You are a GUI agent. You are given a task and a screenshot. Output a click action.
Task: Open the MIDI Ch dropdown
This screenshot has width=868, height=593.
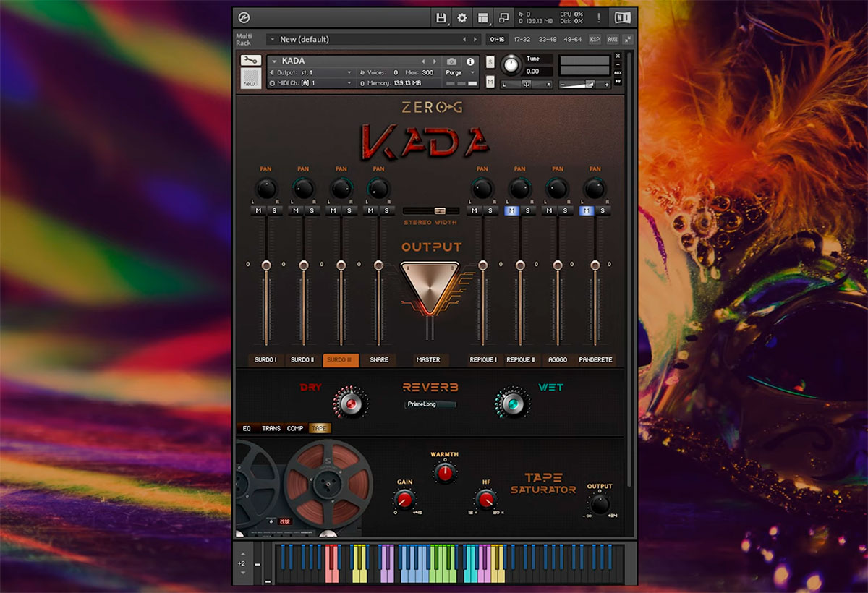point(311,83)
